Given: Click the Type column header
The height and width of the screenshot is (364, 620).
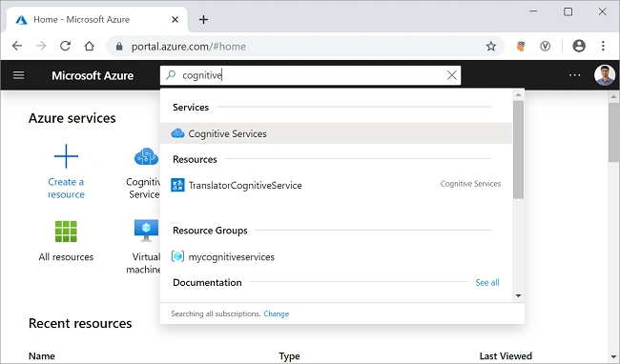Looking at the screenshot, I should tap(289, 356).
